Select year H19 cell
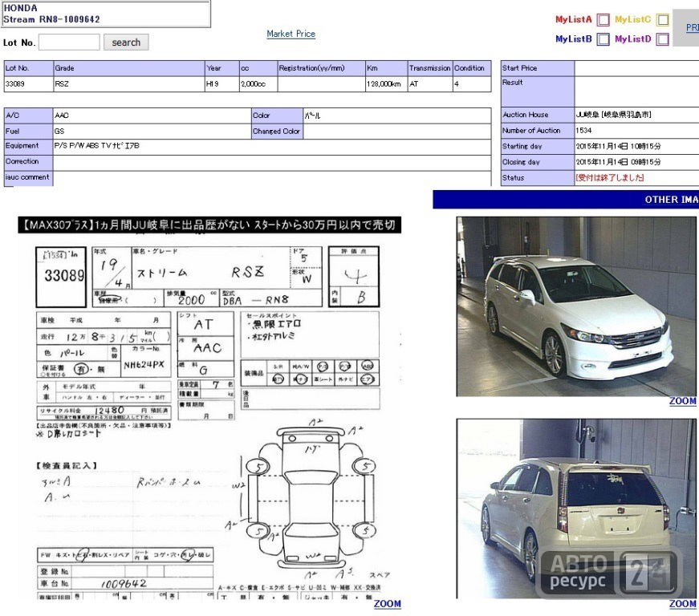 [x=222, y=83]
